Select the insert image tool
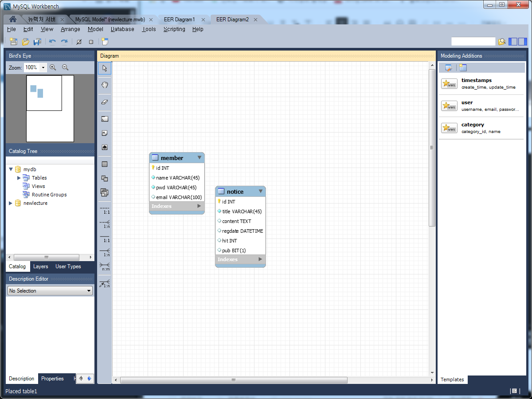 (x=105, y=147)
